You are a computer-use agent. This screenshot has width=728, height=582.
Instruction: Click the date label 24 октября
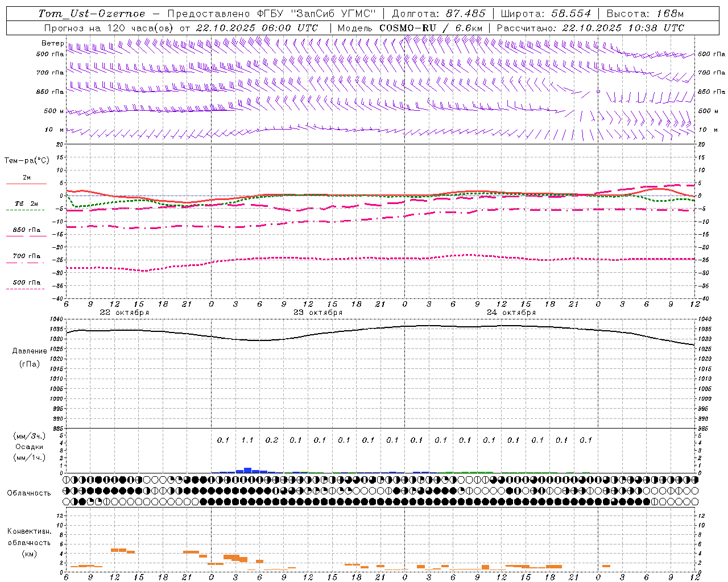[511, 313]
